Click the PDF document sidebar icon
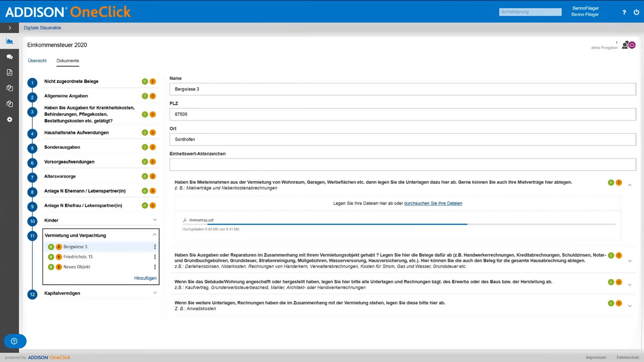 (x=10, y=72)
